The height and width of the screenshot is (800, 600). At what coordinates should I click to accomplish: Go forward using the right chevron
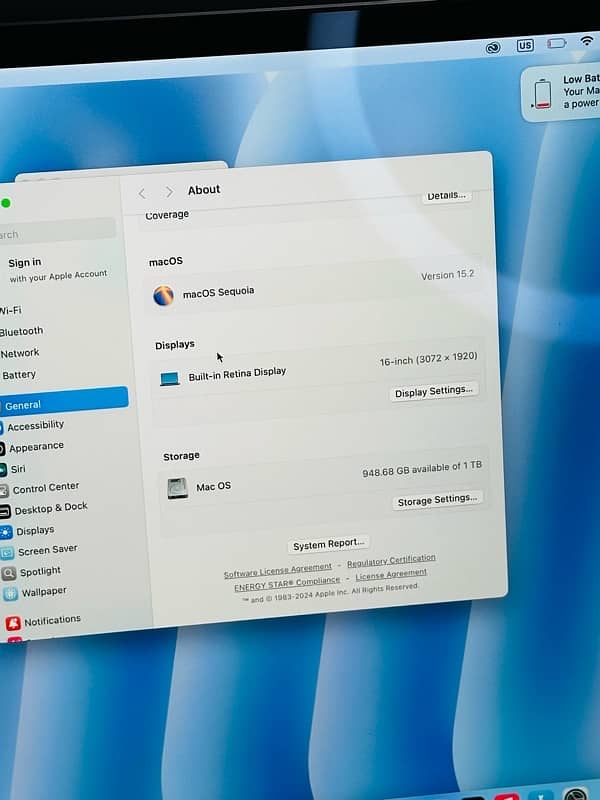coord(168,192)
